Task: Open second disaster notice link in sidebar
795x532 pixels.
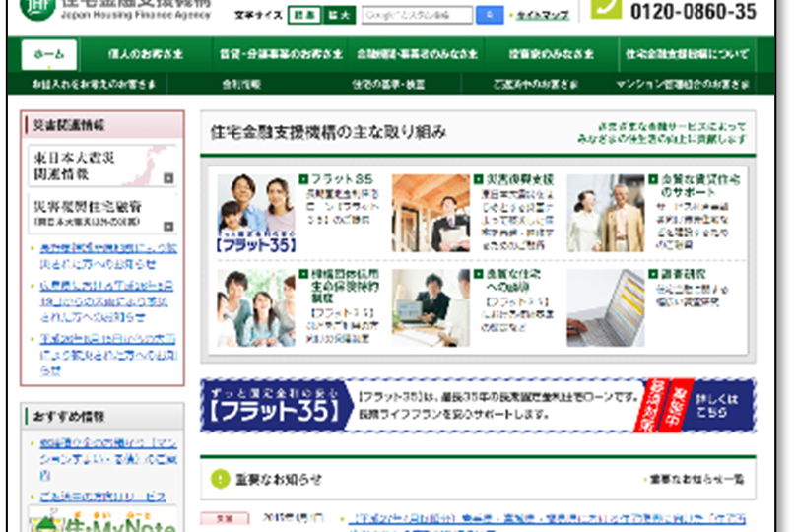Action: pos(106,301)
